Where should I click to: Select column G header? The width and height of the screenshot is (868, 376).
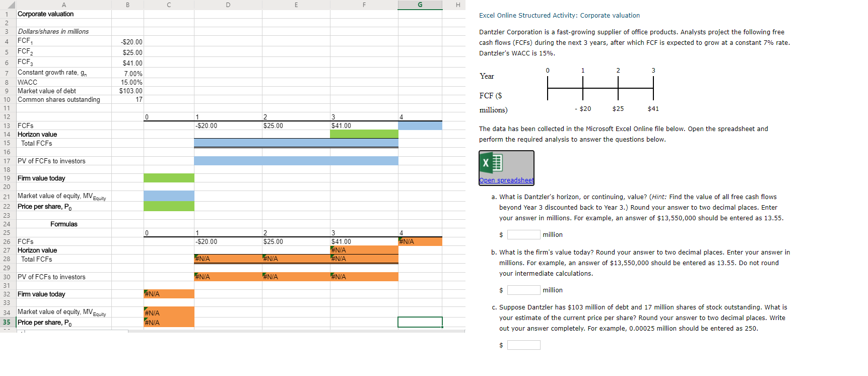pos(420,5)
